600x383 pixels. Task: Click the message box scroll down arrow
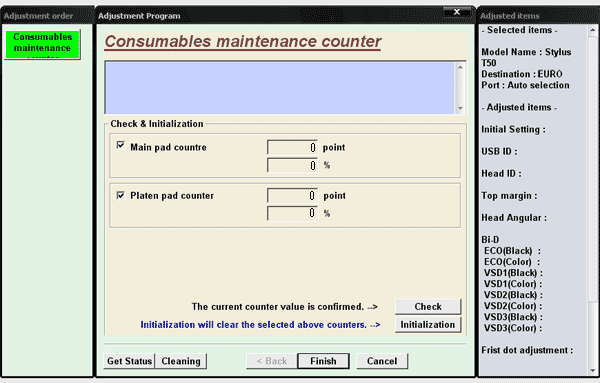pyautogui.click(x=460, y=108)
